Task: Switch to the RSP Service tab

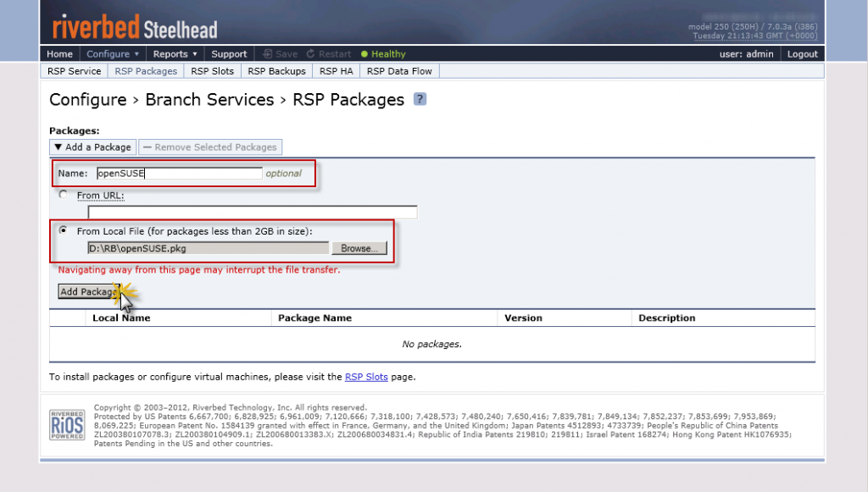Action: coord(75,71)
